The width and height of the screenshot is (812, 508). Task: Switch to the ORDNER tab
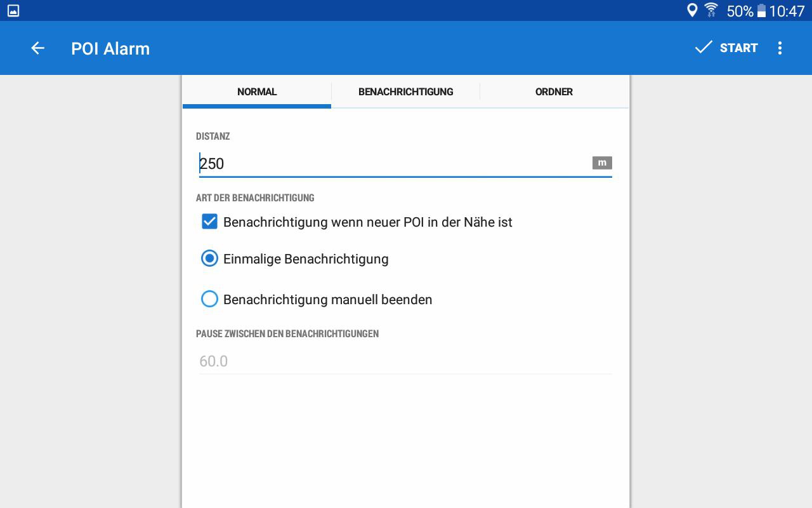pos(554,92)
